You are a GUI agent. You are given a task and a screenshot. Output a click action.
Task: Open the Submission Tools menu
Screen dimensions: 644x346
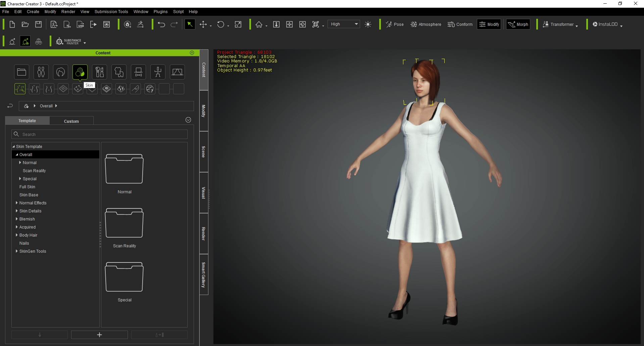click(x=111, y=11)
